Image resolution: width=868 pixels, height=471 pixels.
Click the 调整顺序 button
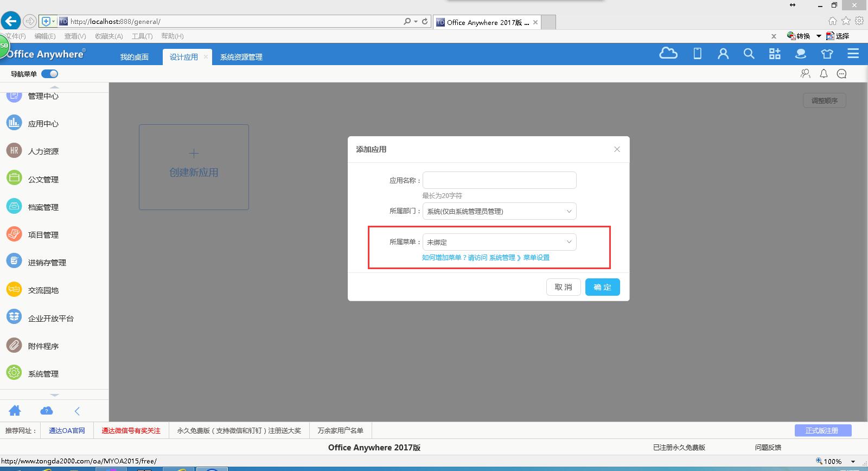point(825,100)
